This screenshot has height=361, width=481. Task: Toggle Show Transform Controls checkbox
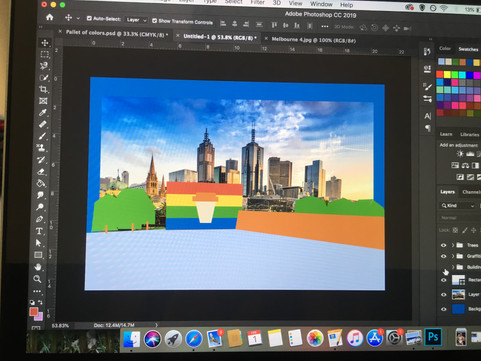click(154, 21)
